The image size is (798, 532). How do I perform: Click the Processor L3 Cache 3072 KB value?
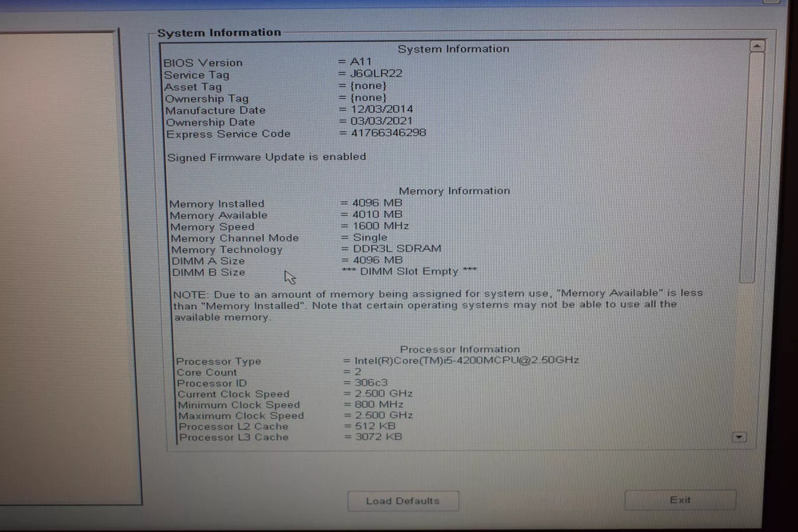click(380, 437)
